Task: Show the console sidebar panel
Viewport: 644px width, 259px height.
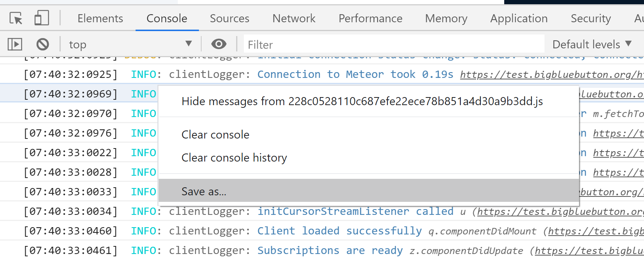Action: click(15, 45)
